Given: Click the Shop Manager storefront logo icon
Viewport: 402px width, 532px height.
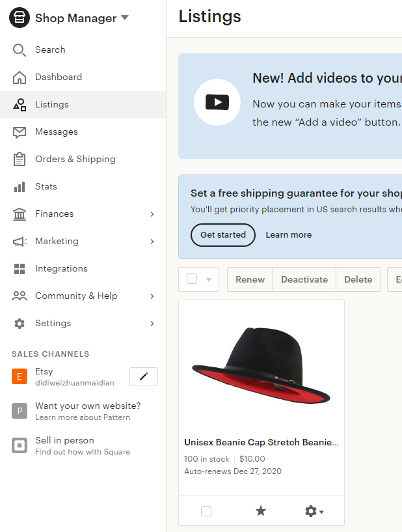Looking at the screenshot, I should [20, 18].
